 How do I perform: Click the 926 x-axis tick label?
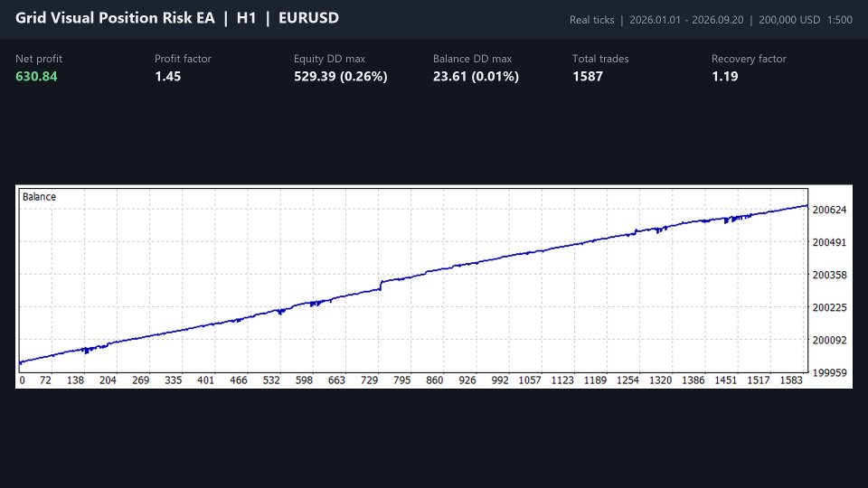click(x=467, y=380)
